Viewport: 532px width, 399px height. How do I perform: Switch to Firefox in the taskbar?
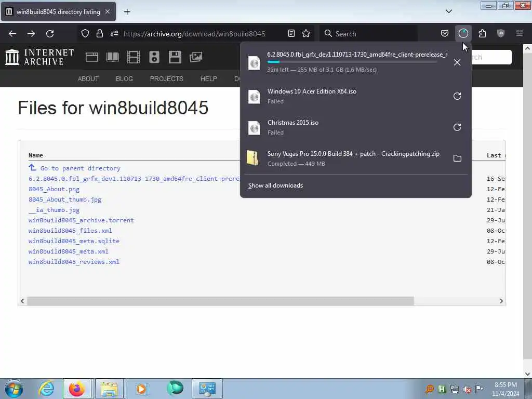(x=77, y=389)
